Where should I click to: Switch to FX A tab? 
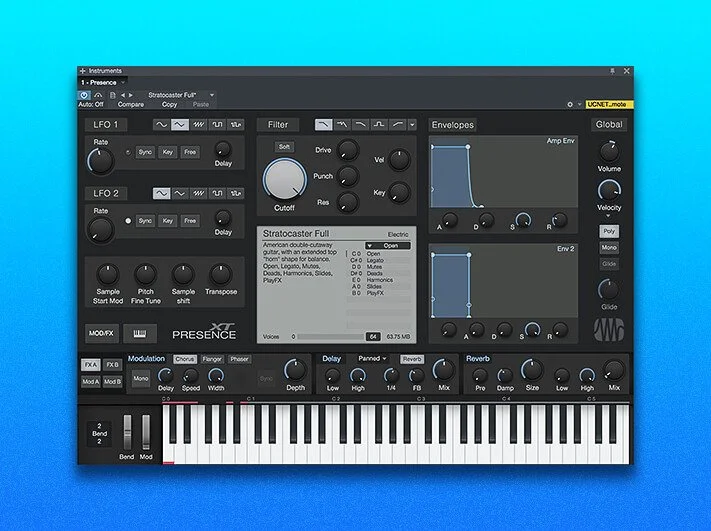click(x=91, y=365)
